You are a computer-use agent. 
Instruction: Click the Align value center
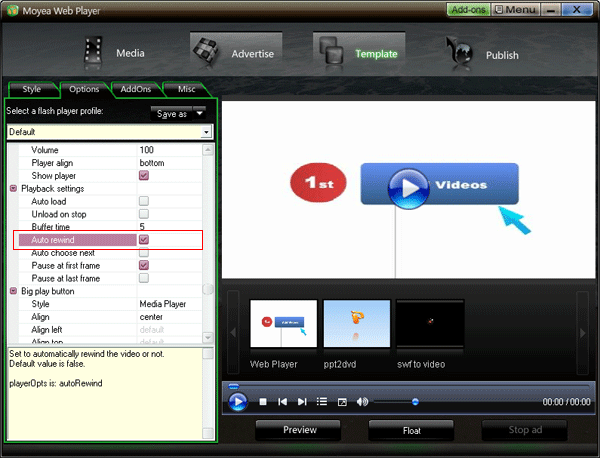click(x=151, y=317)
